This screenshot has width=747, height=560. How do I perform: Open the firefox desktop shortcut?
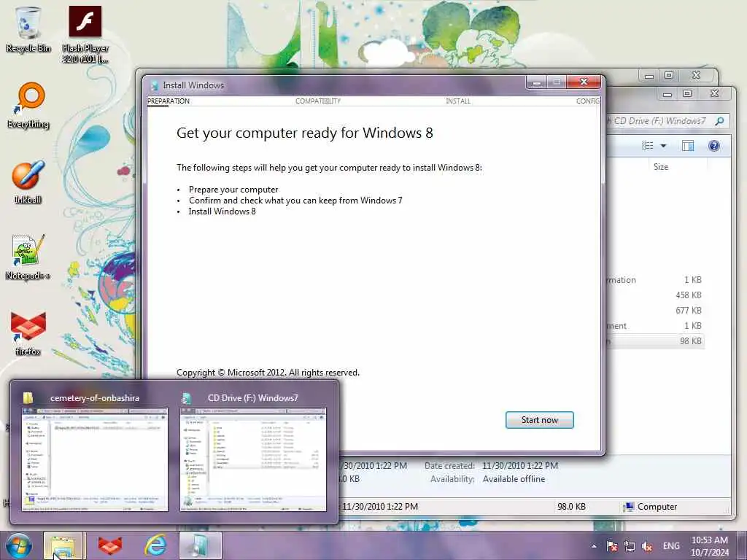(x=28, y=333)
